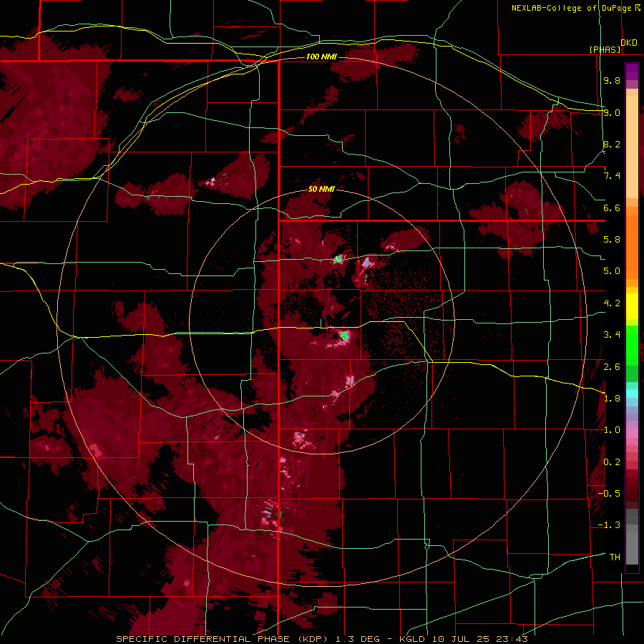Select the 1.8 scale value

(x=612, y=399)
